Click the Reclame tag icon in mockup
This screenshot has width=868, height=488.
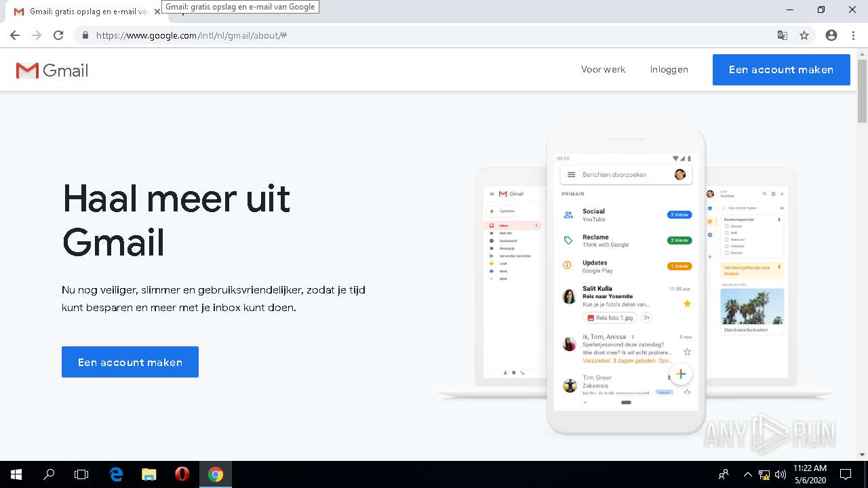point(568,241)
